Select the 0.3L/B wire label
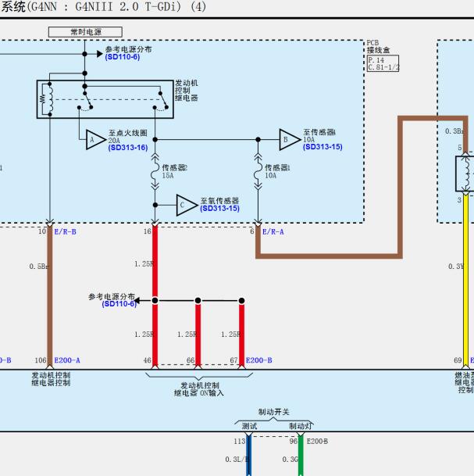 tap(237, 460)
